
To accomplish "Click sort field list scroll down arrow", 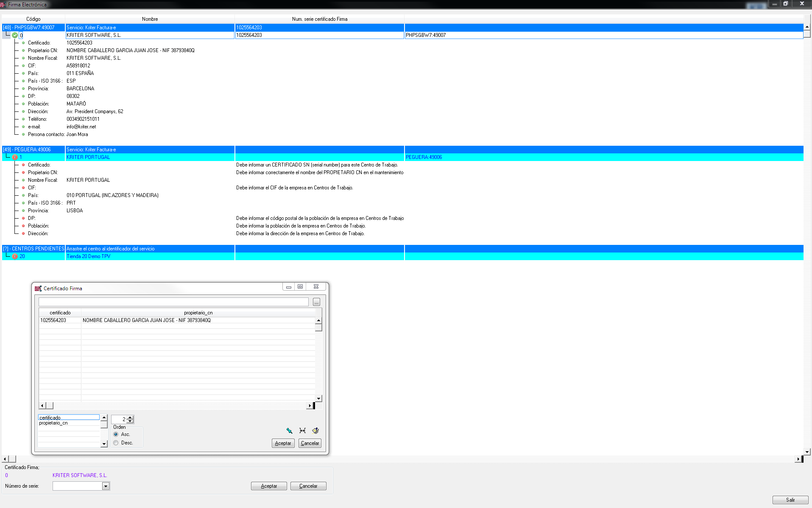I will 104,444.
